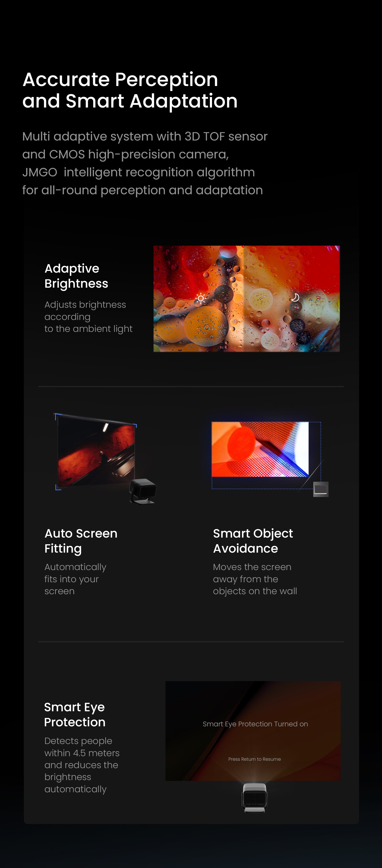382x868 pixels.
Task: Select the Smart Object Avoidance heading
Action: [253, 541]
